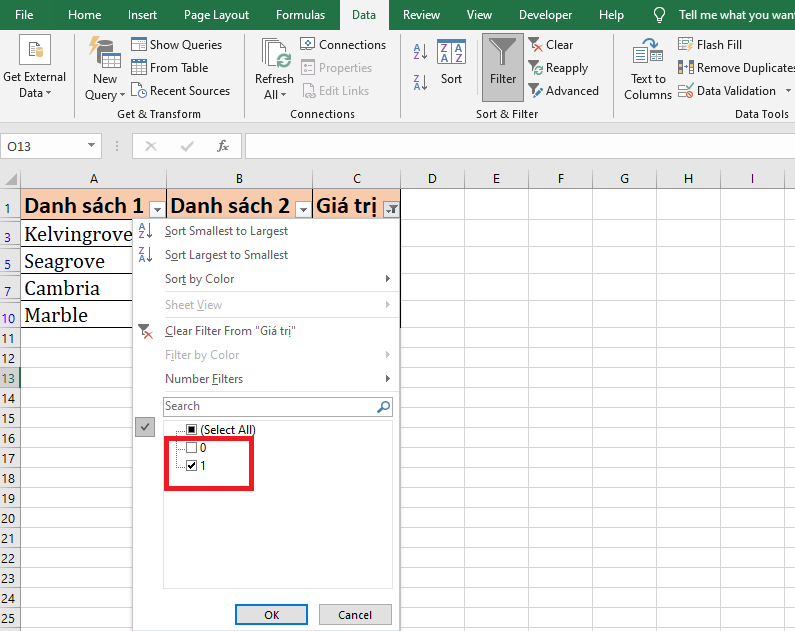Screen dimensions: 795x631
Task: Cancel the filter dropdown
Action: (x=355, y=615)
